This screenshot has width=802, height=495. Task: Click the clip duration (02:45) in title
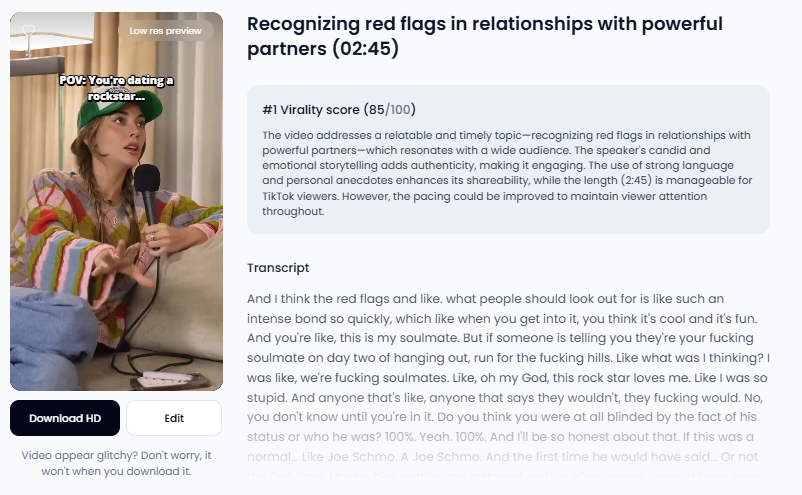click(x=365, y=49)
